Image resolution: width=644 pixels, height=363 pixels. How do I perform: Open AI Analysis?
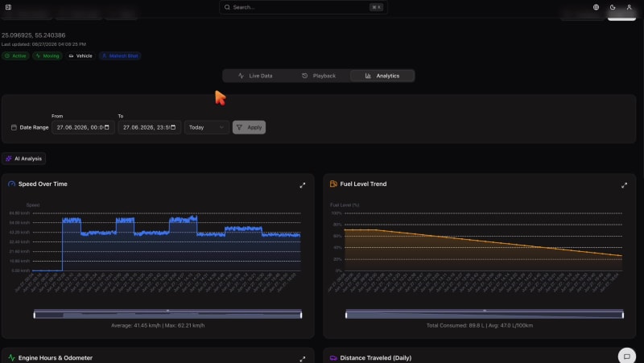pyautogui.click(x=24, y=159)
